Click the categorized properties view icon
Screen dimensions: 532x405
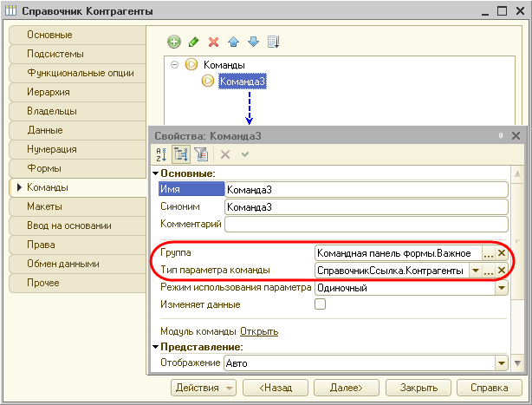(181, 154)
